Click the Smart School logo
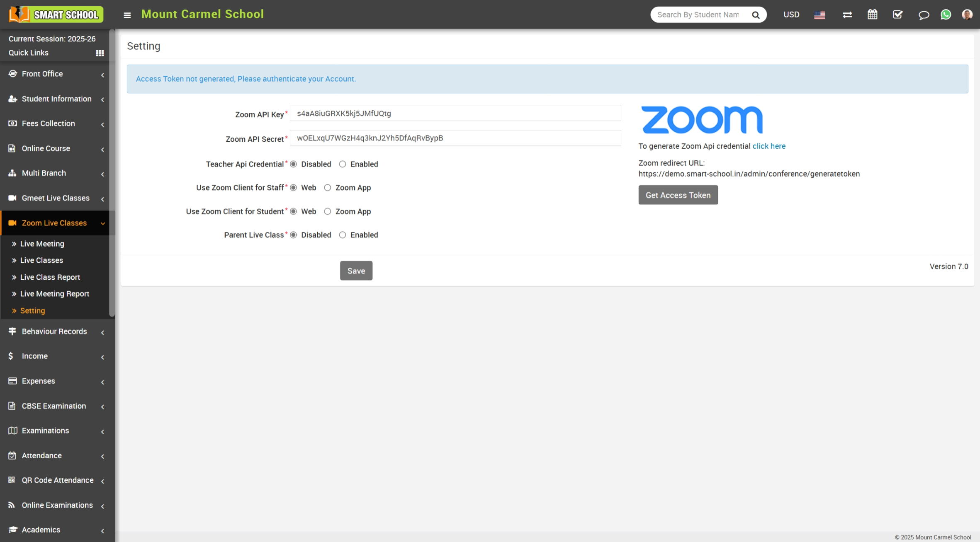This screenshot has width=980, height=542. pos(56,15)
